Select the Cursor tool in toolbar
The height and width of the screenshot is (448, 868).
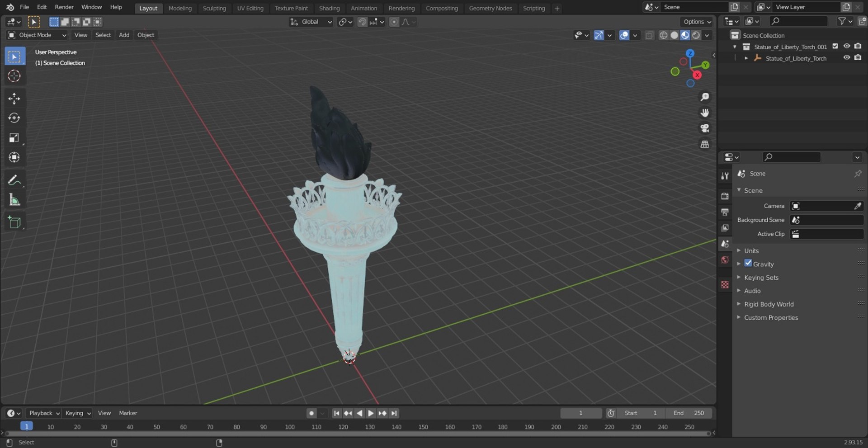[14, 76]
